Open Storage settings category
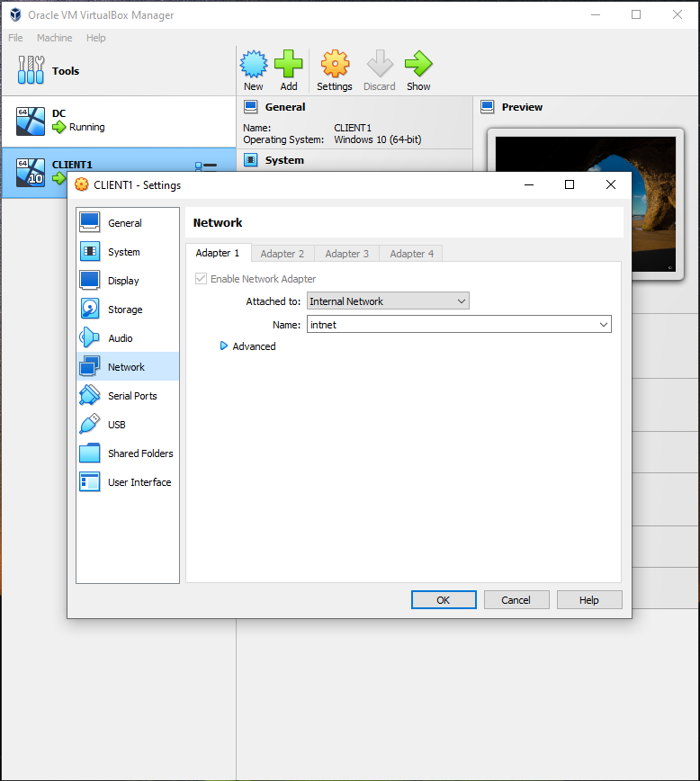The height and width of the screenshot is (781, 700). tap(128, 310)
